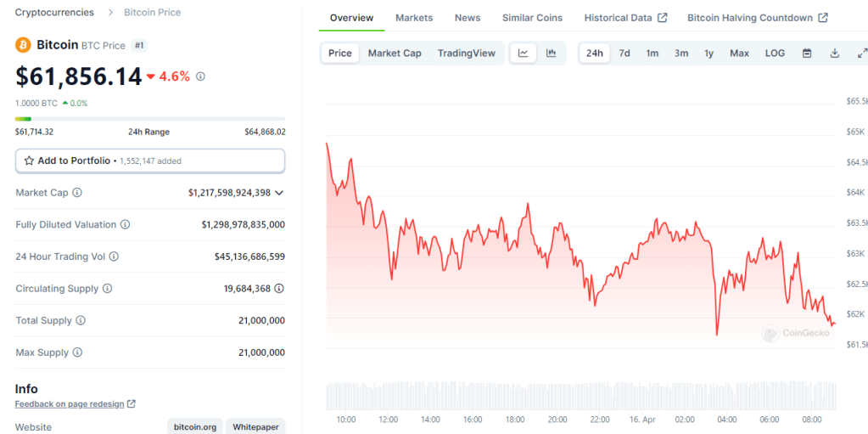Toggle LOG scale on chart
Screen dimensions: 868x434
pyautogui.click(x=775, y=54)
